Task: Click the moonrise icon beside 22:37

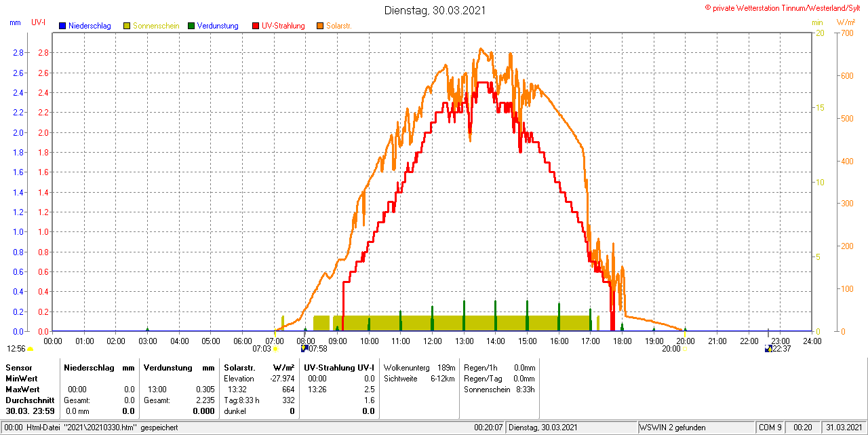Action: (768, 348)
